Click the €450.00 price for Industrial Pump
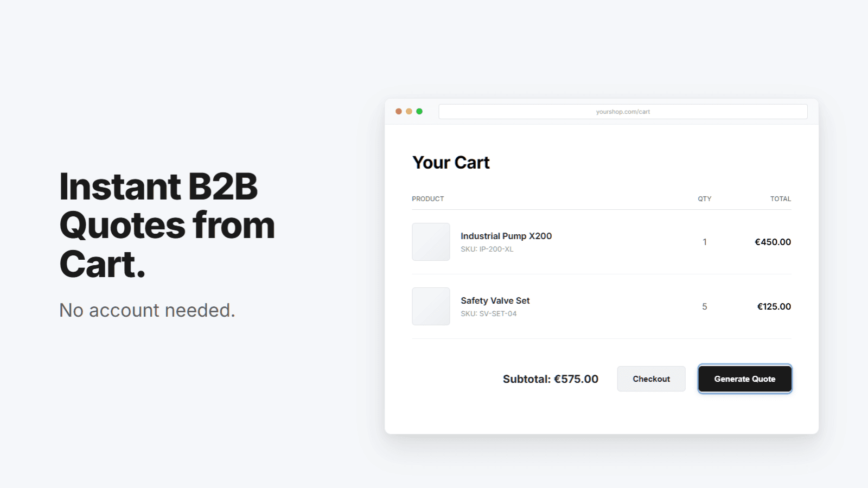Screen dimensions: 868x488 tap(773, 242)
